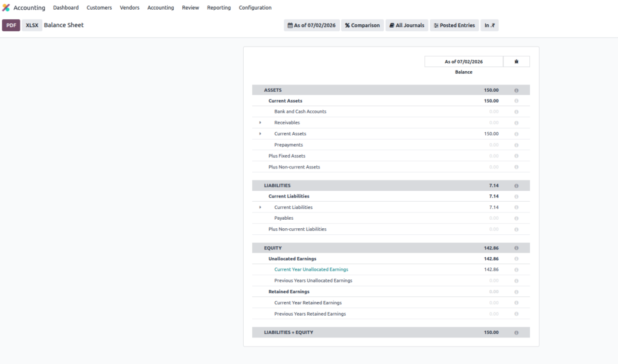Image resolution: width=618 pixels, height=364 pixels.
Task: Click the EQUITY total 142.86 value
Action: coord(491,248)
